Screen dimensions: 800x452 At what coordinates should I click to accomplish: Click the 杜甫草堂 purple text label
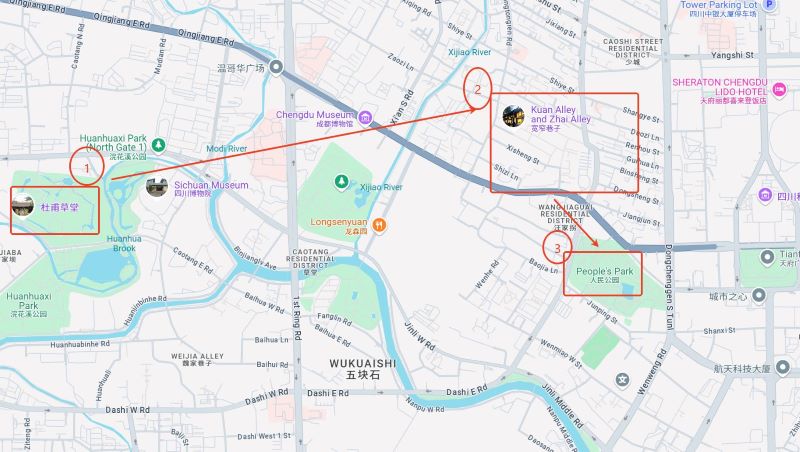(x=60, y=207)
